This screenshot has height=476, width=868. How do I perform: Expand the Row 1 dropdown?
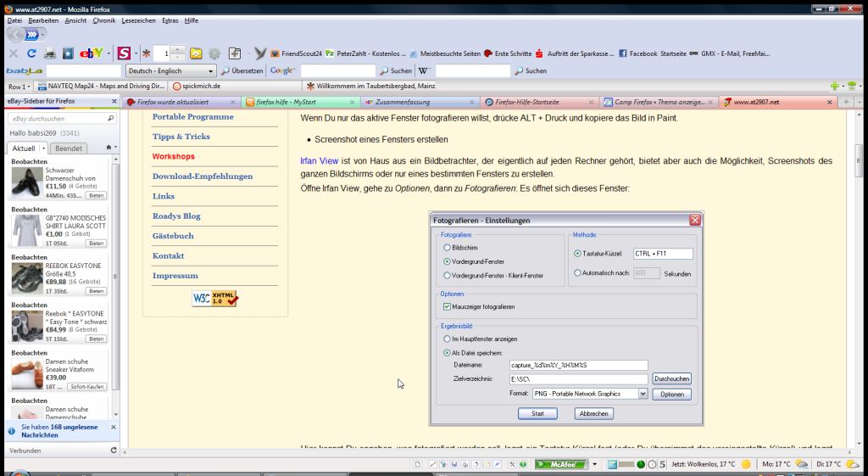[19, 87]
